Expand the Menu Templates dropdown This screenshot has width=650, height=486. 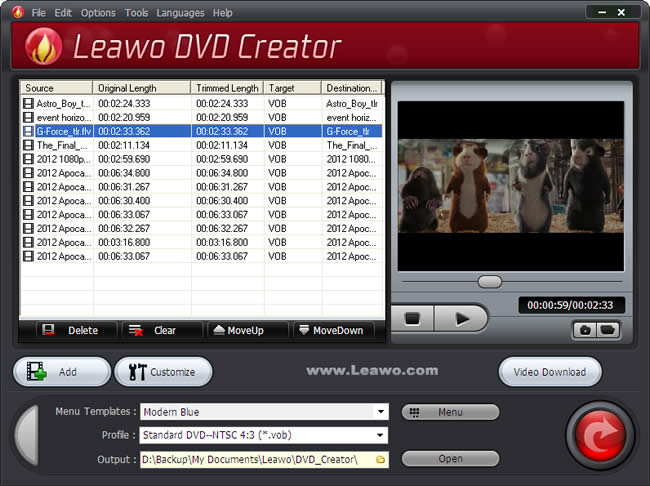380,412
